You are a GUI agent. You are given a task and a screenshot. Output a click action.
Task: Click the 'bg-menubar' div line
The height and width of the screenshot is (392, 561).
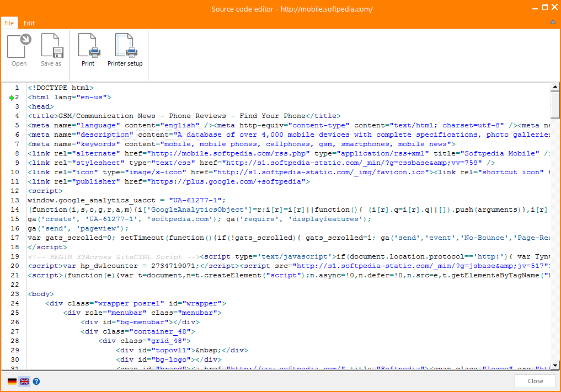140,322
